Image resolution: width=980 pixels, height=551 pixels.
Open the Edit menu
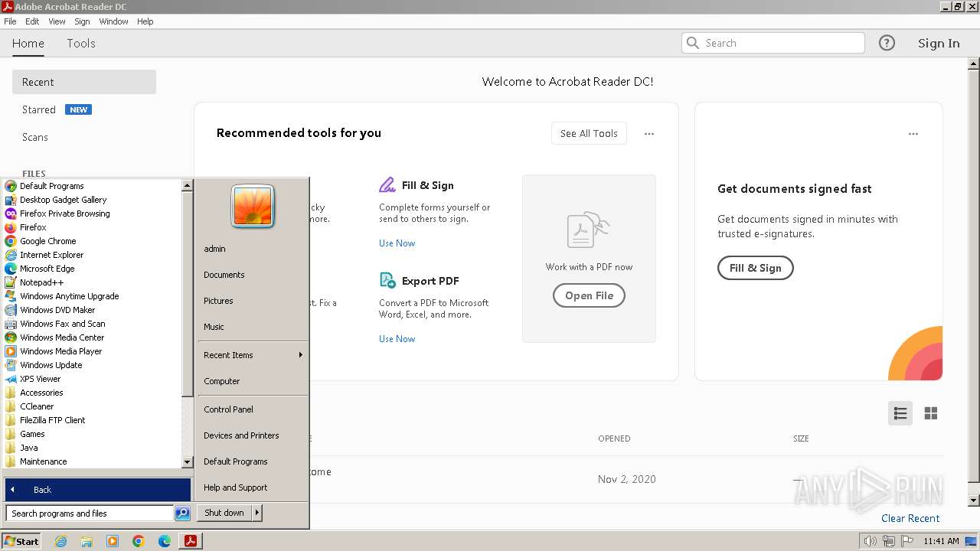[32, 21]
